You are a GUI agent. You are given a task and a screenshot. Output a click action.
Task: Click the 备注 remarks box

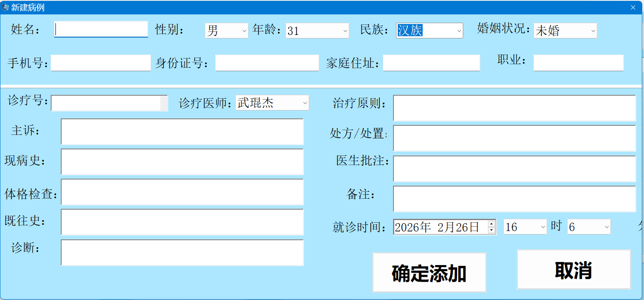tap(515, 199)
